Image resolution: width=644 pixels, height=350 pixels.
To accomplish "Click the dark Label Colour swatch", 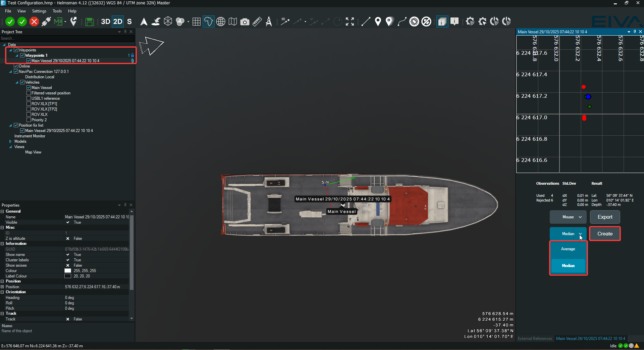I will coord(68,276).
